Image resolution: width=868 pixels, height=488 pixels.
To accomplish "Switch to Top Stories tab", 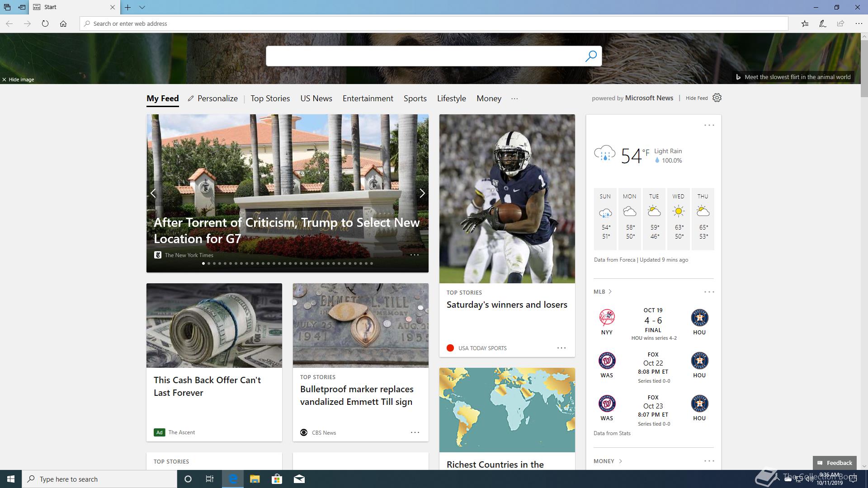I will (x=270, y=99).
